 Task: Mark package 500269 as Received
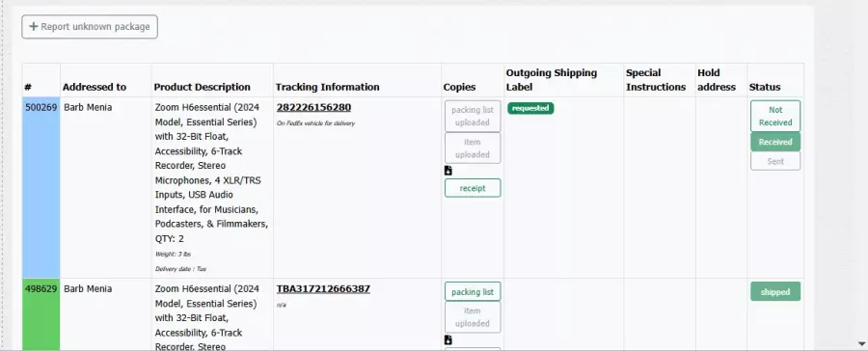(x=775, y=142)
